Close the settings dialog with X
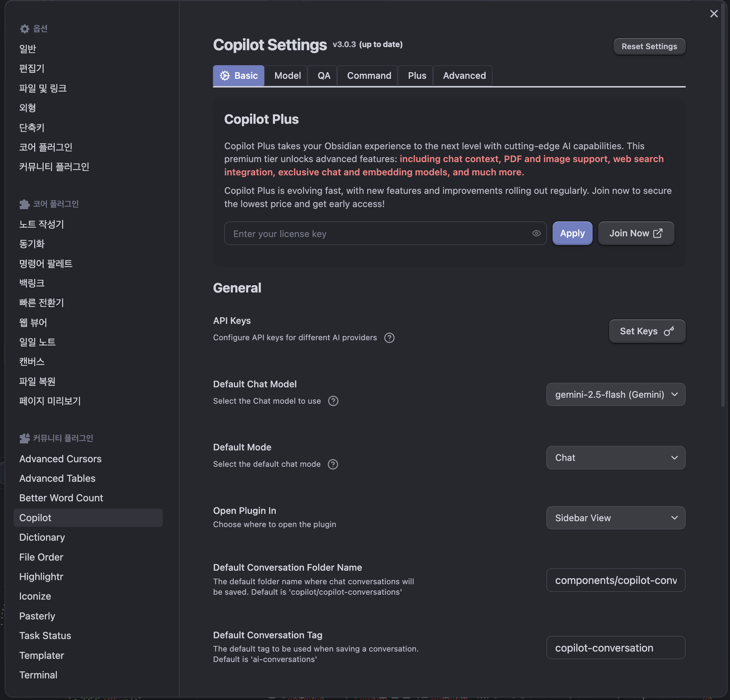This screenshot has height=700, width=730. coord(714,14)
